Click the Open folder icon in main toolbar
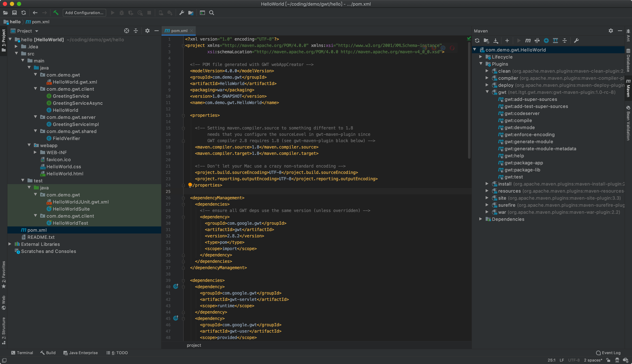 [5, 13]
